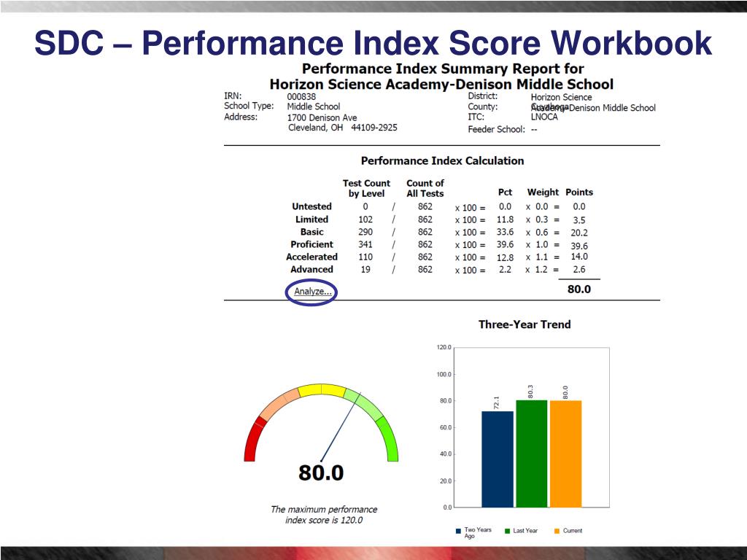The image size is (747, 560).
Task: Click Points value 2.6 in Advanced row
Action: (x=578, y=269)
